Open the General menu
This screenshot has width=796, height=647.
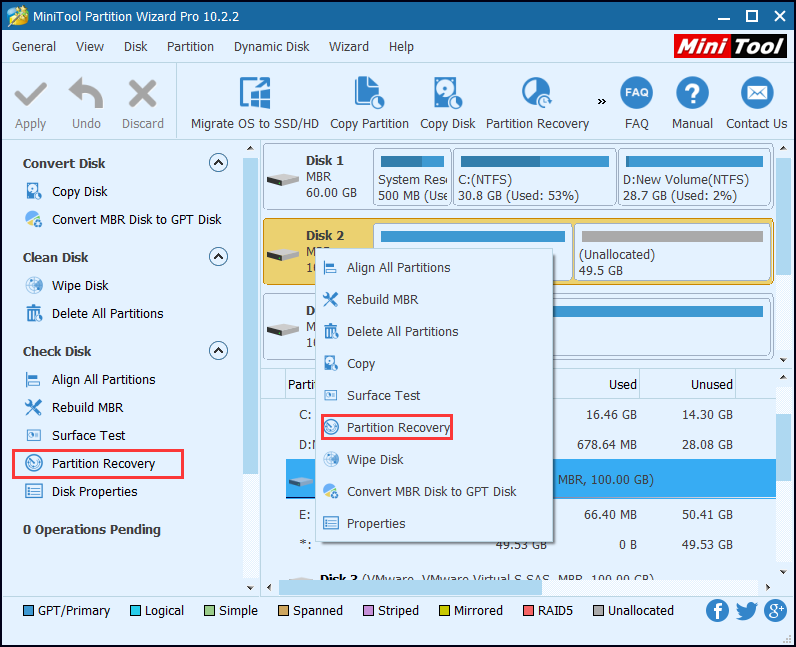pyautogui.click(x=34, y=47)
